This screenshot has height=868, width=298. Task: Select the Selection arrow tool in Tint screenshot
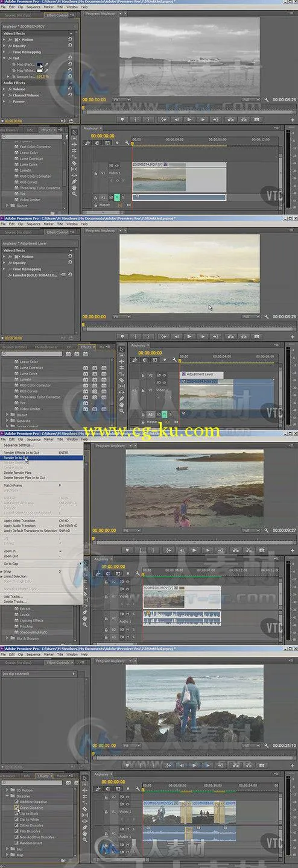pos(74,131)
